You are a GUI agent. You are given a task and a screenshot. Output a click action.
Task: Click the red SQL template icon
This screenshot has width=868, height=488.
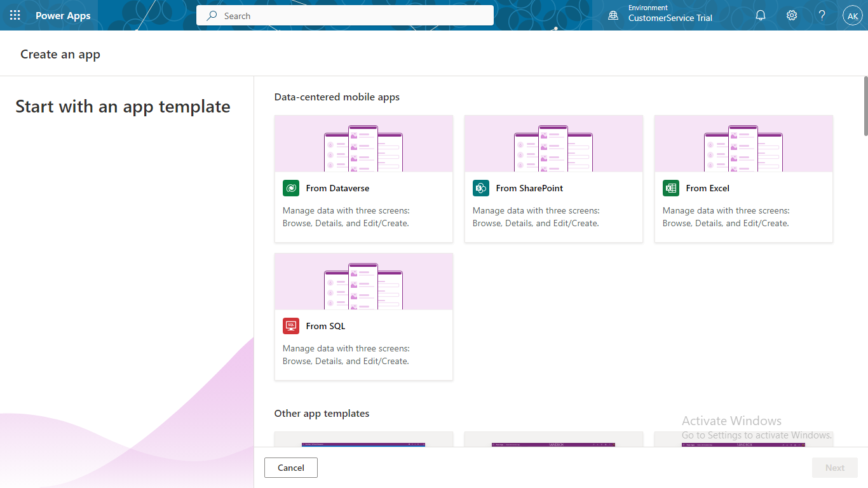[291, 326]
